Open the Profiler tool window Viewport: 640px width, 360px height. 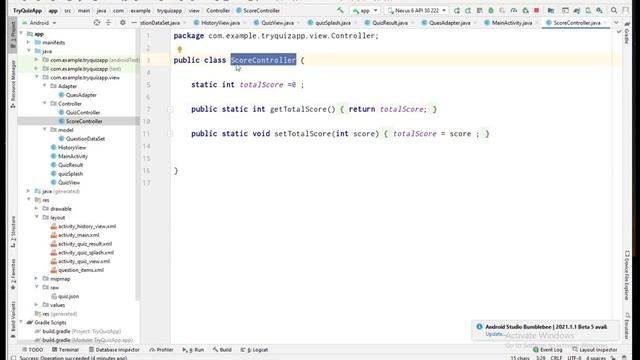[161, 350]
